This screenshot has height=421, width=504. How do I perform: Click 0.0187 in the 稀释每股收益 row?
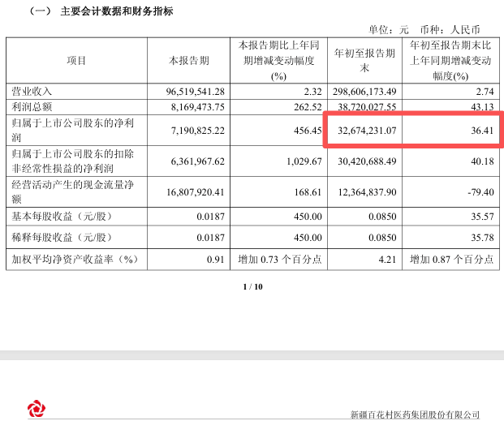210,238
